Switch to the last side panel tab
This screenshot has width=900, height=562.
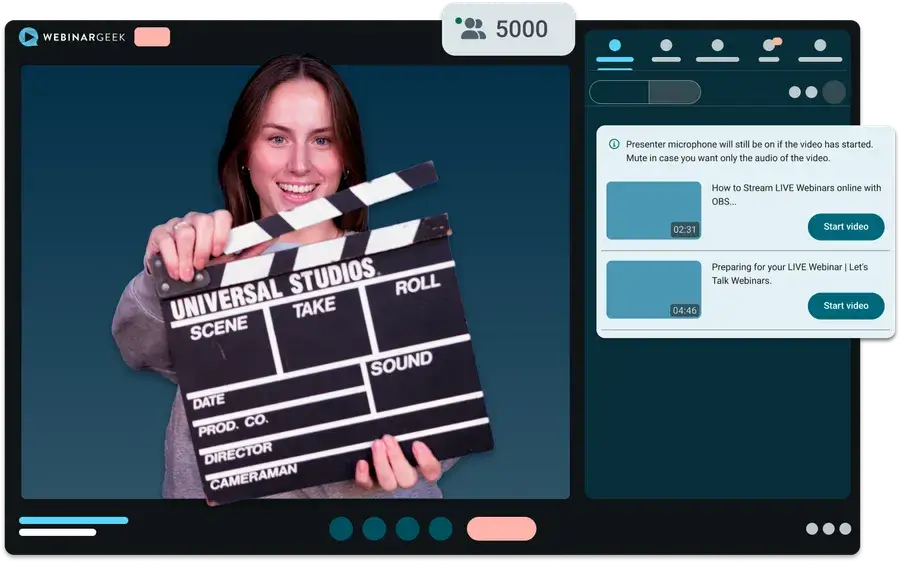(x=820, y=47)
